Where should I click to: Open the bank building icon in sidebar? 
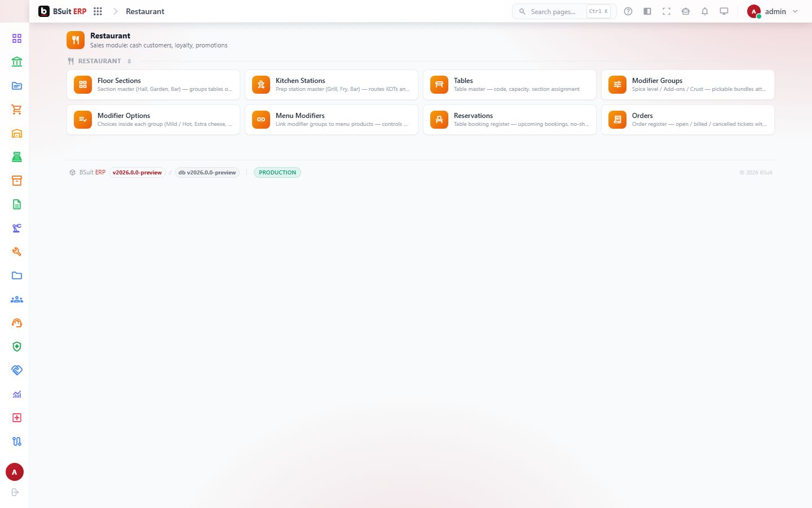click(x=17, y=62)
